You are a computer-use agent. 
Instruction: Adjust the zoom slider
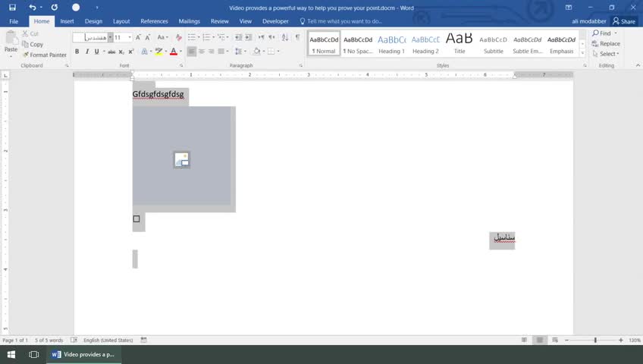[x=595, y=340]
